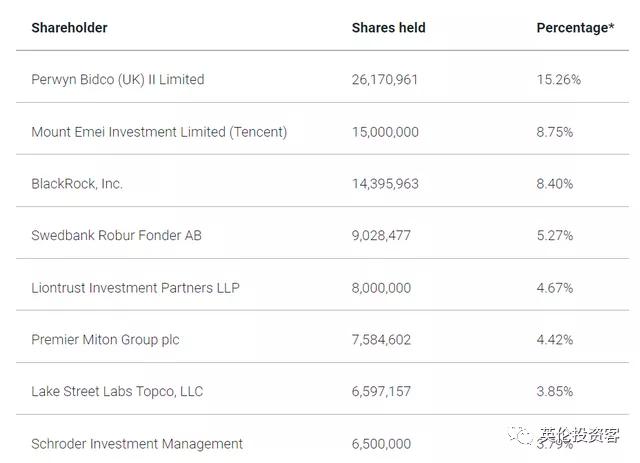Select Lake Street Labs Topco, LLC
640x463 pixels.
(117, 392)
